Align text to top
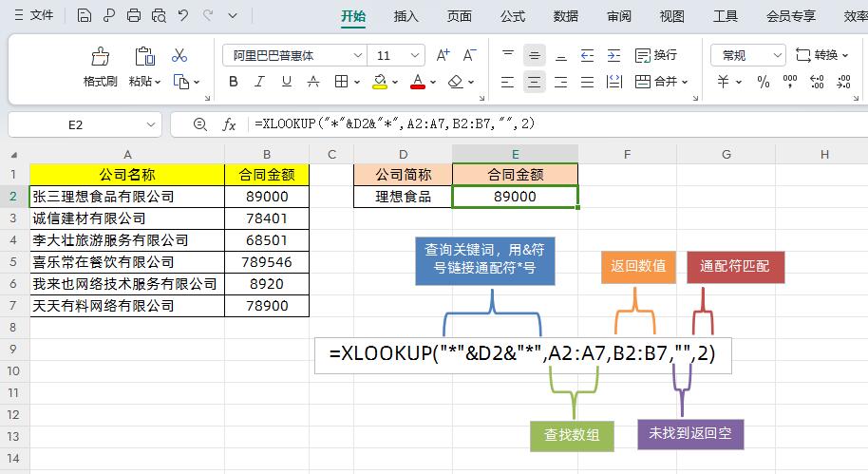 (x=508, y=55)
